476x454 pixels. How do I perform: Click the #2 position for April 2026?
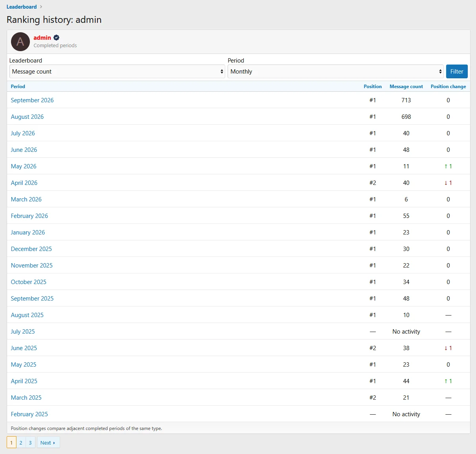(373, 183)
